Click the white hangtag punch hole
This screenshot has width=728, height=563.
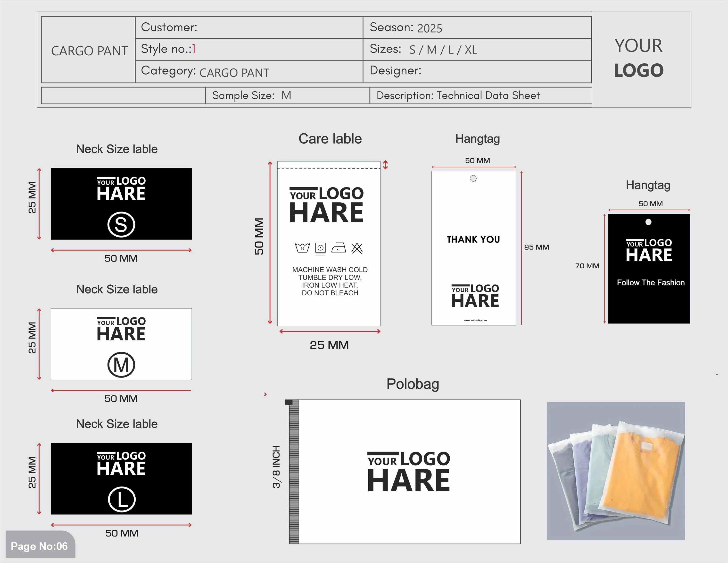tap(473, 179)
